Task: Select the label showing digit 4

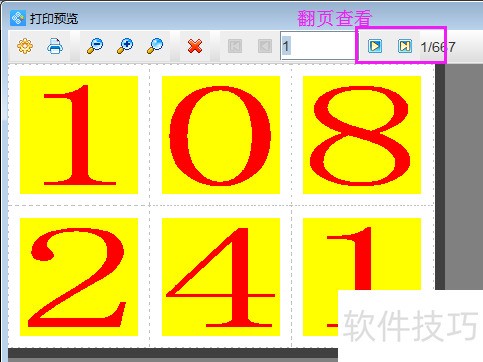Action: click(x=221, y=277)
